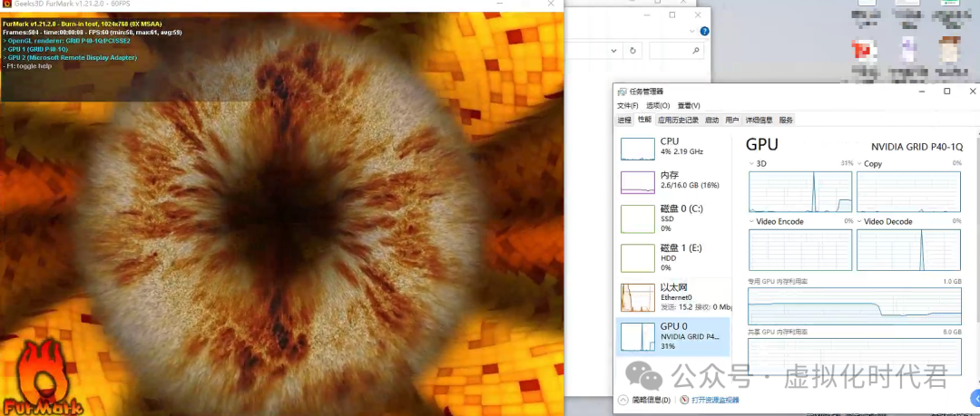Open the 选项(O) menu in Task Manager
980x416 pixels.
coord(658,105)
